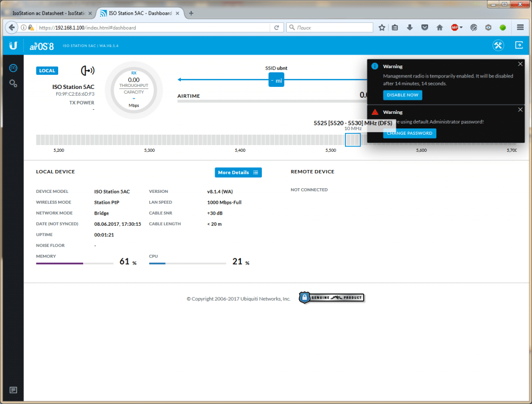Click the station antenna signal icon
The width and height of the screenshot is (532, 404).
click(87, 71)
